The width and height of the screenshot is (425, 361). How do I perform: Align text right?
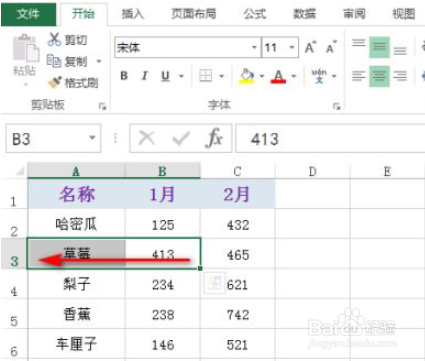[x=400, y=76]
